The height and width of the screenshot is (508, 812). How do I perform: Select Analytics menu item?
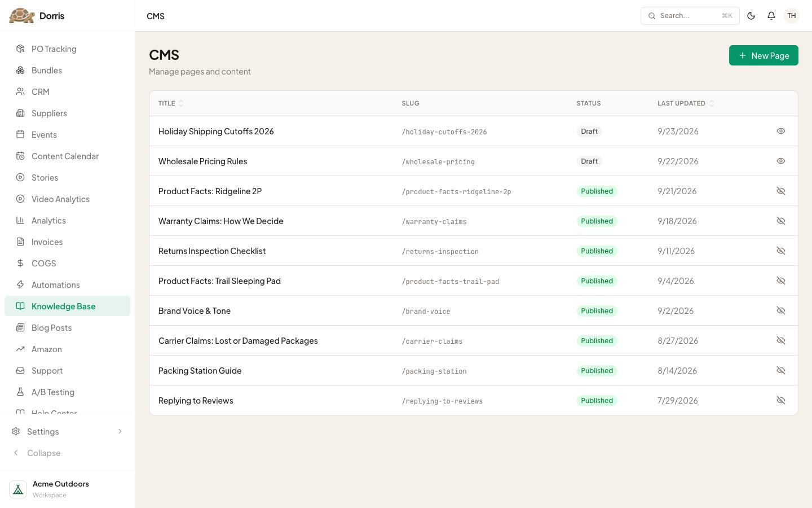(x=67, y=221)
